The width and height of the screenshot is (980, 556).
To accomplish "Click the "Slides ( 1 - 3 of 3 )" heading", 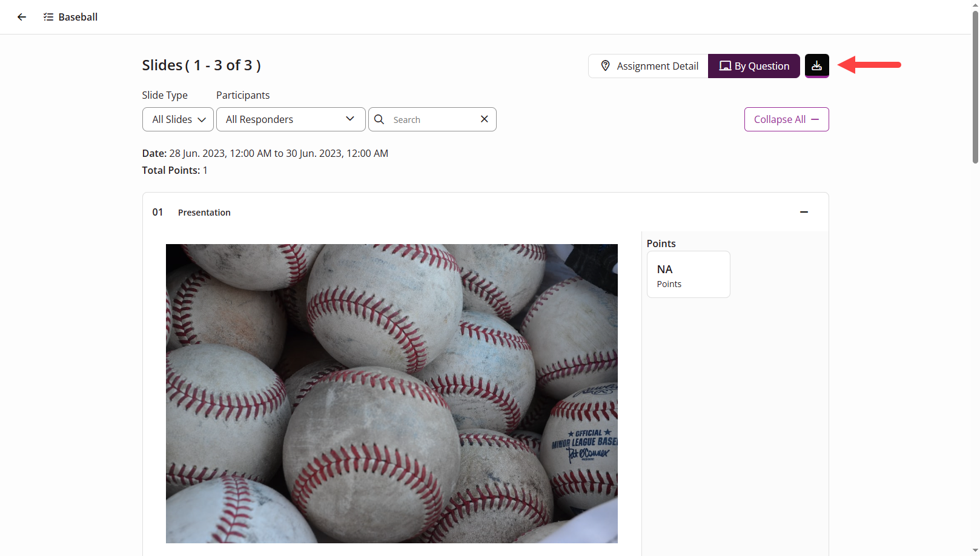I will 202,65.
